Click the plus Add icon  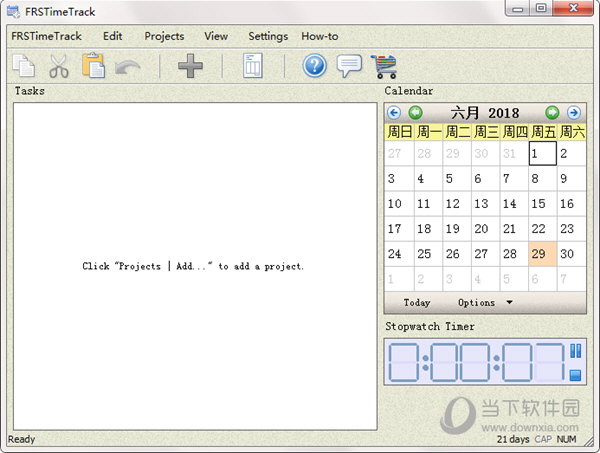[190, 66]
